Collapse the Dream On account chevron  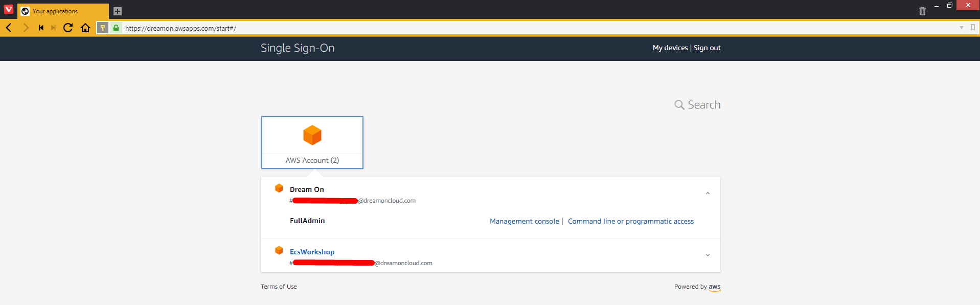click(x=708, y=193)
